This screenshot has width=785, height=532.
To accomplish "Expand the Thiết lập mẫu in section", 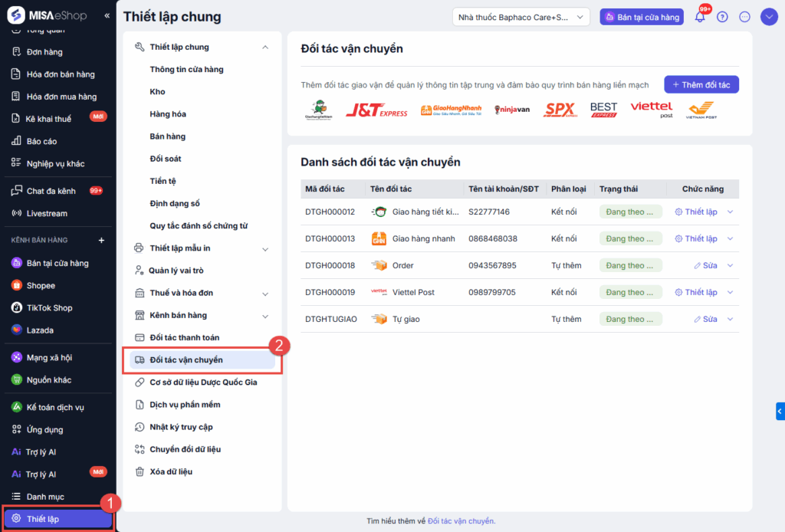I will pos(265,248).
